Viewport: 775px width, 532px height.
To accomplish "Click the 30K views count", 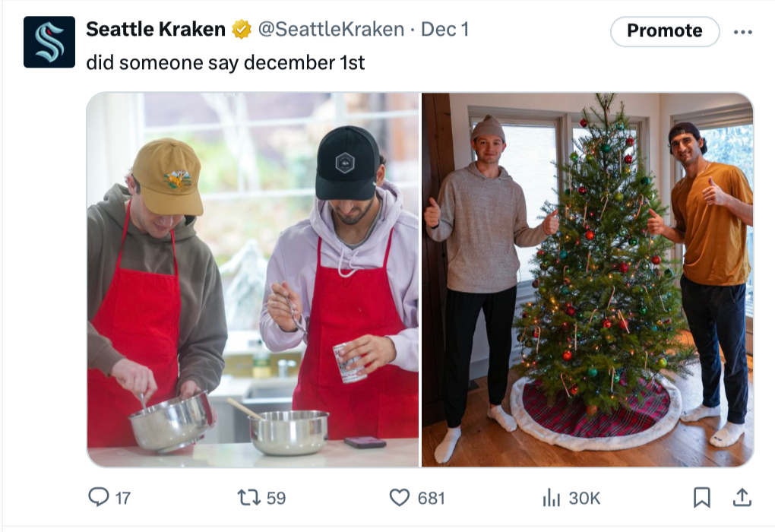I will pyautogui.click(x=585, y=498).
